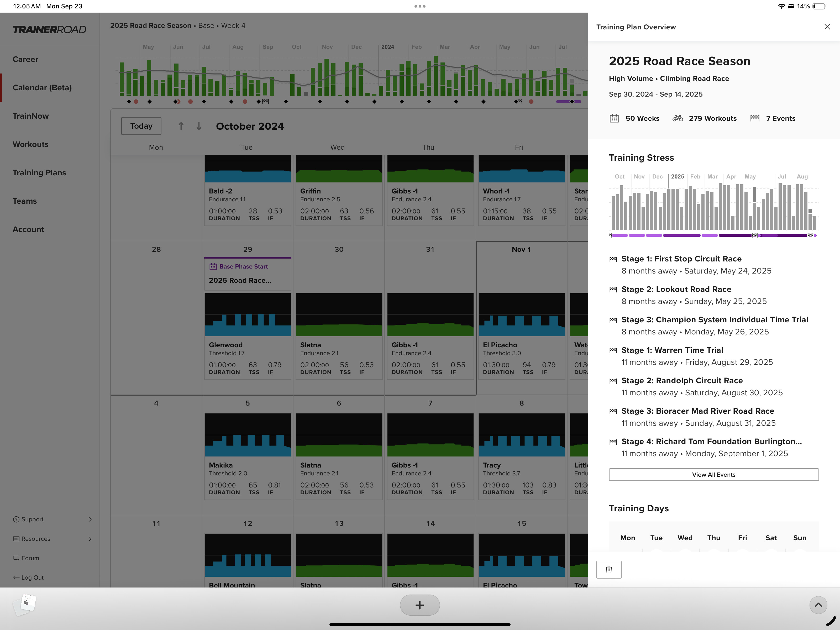840x630 pixels.
Task: Open TrainNow from sidebar
Action: 30,116
